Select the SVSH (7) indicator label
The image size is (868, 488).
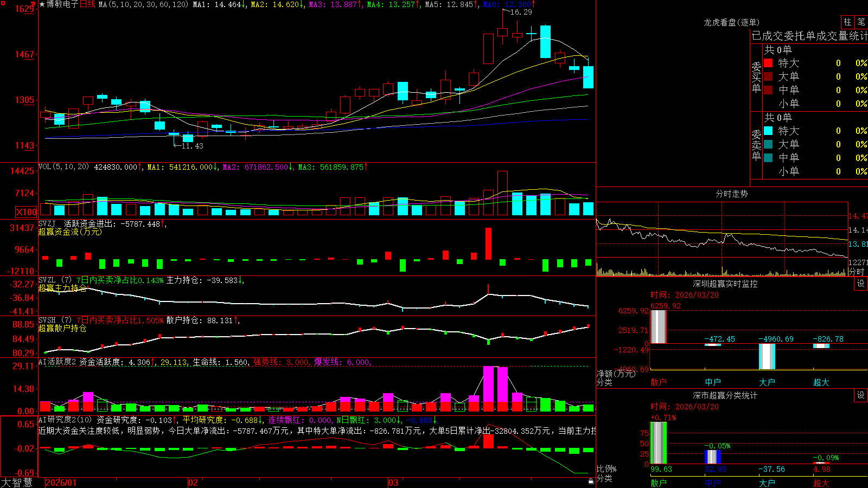pos(55,320)
